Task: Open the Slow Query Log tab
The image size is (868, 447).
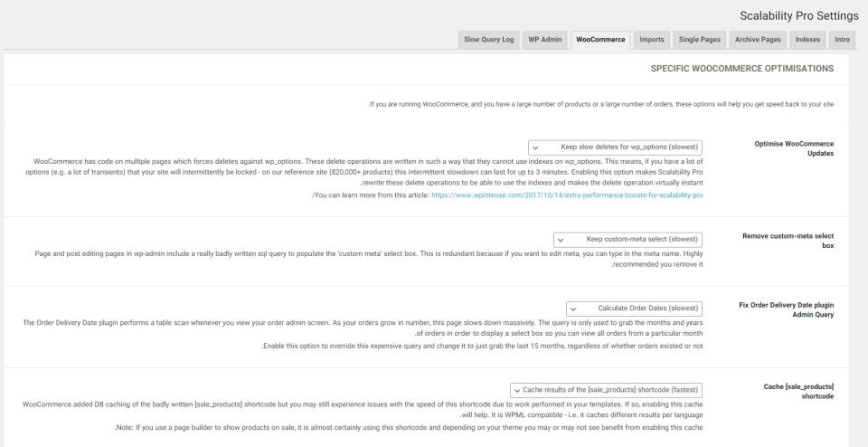Action: pos(489,40)
